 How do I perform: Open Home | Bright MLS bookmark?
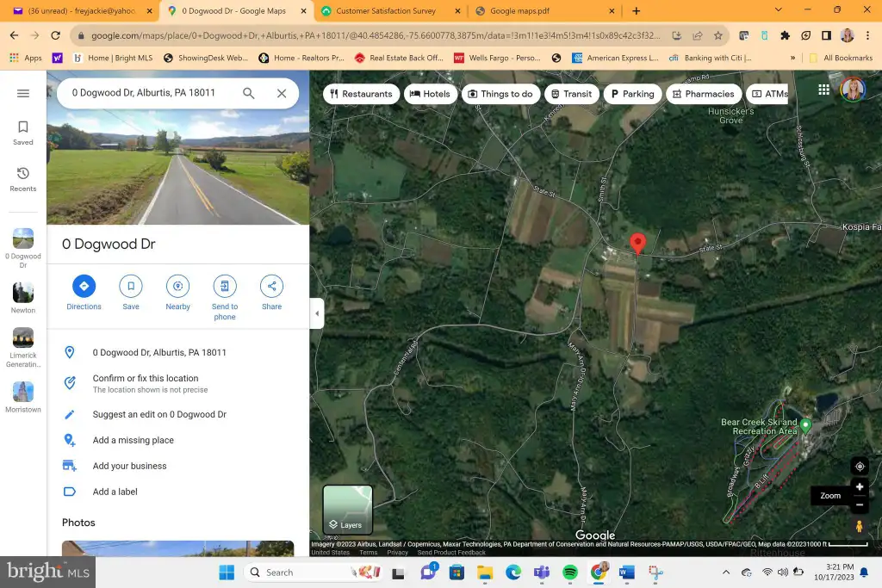(x=113, y=58)
